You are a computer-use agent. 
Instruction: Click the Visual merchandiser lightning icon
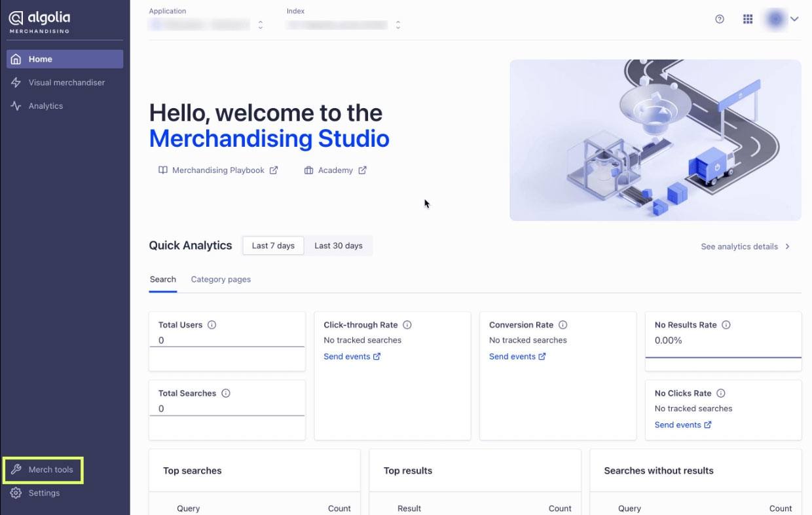click(16, 83)
